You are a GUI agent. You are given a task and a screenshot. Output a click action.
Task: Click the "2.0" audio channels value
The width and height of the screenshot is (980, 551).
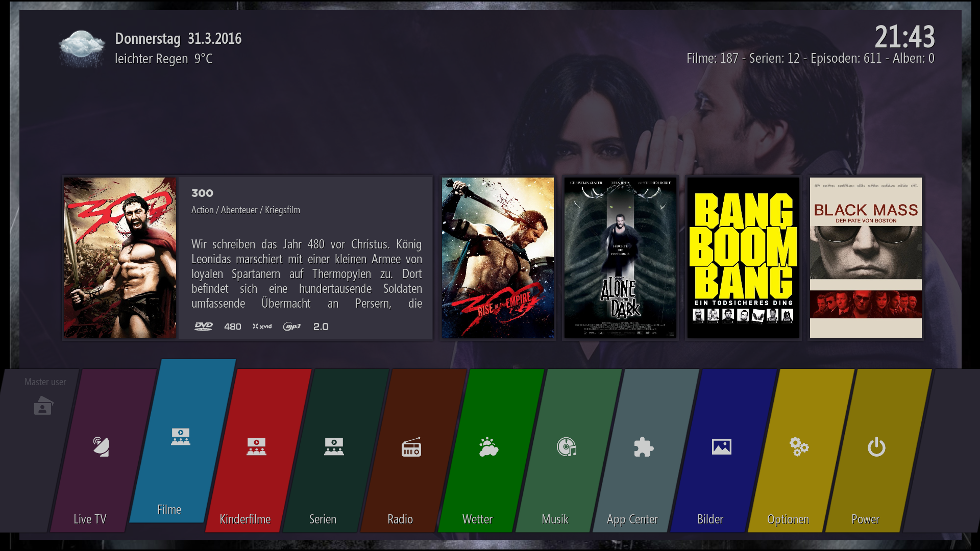click(x=321, y=327)
